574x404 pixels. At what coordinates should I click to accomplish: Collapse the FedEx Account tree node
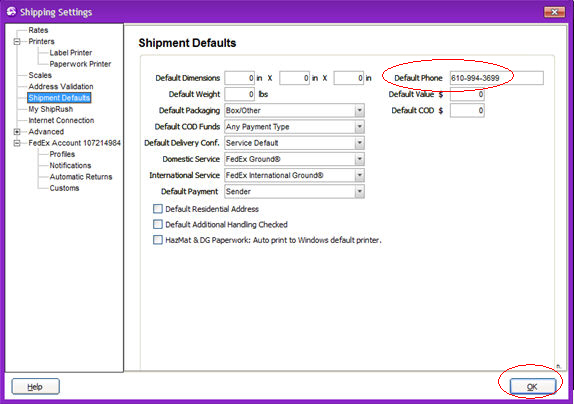[x=17, y=143]
